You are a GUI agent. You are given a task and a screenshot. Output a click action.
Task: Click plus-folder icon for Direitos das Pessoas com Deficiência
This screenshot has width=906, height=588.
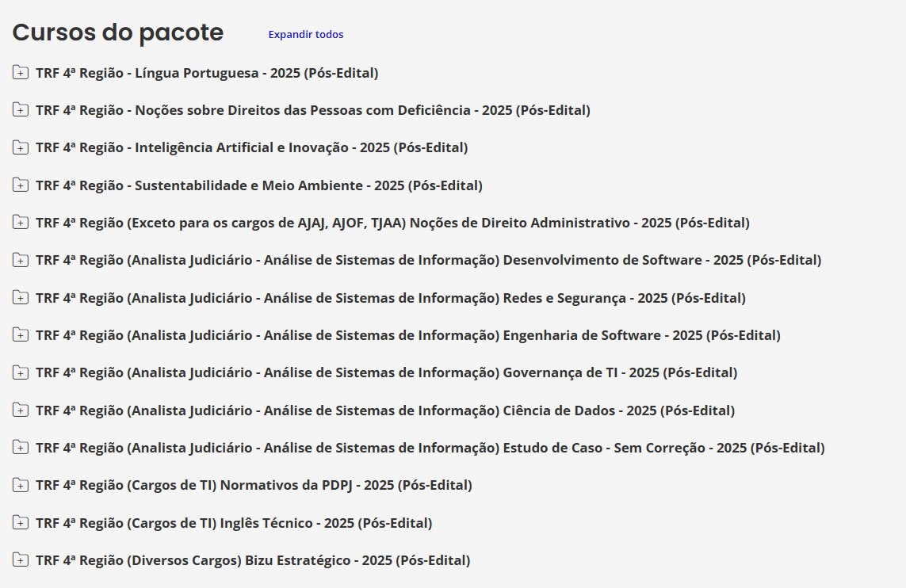(21, 110)
